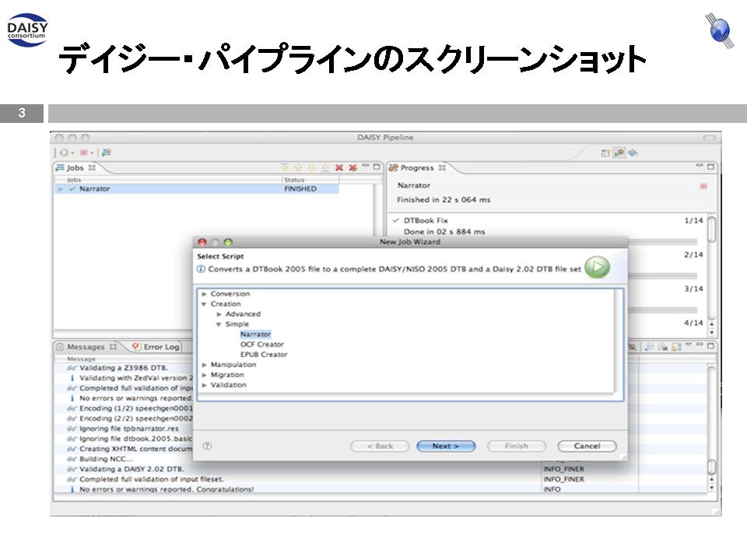Click the move-to-bottom arrow icon in Jobs panel

(x=325, y=168)
